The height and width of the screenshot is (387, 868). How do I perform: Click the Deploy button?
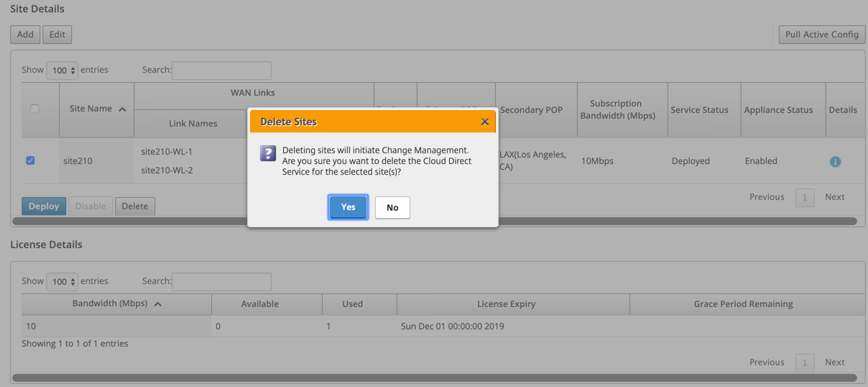coord(44,206)
